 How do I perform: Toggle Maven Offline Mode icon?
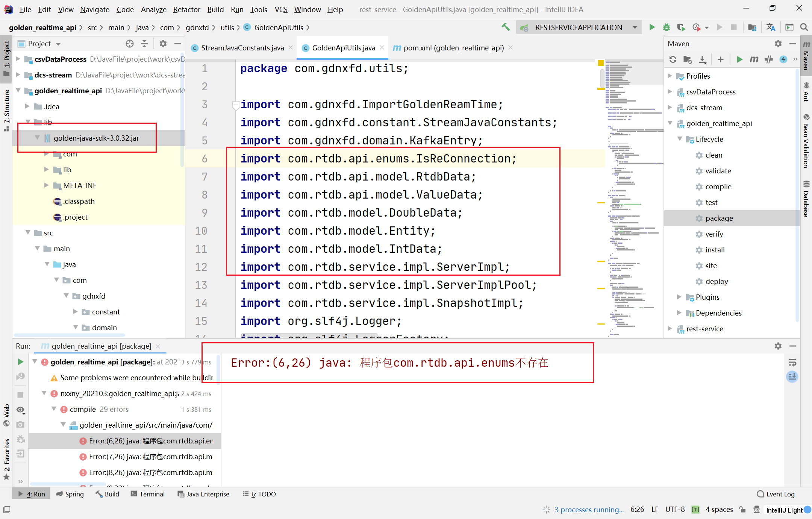tap(769, 59)
